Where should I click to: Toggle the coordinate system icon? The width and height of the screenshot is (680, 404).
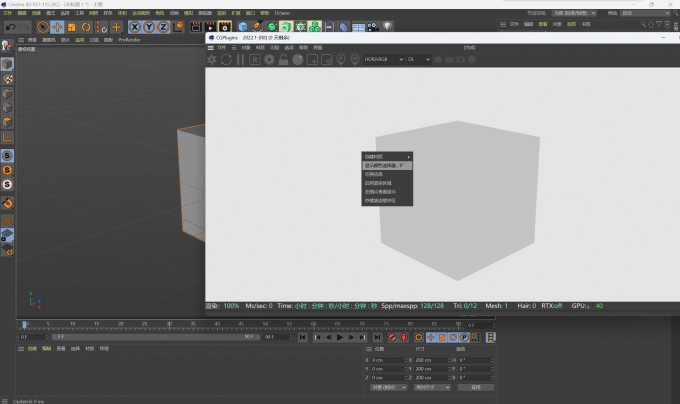pyautogui.click(x=178, y=27)
